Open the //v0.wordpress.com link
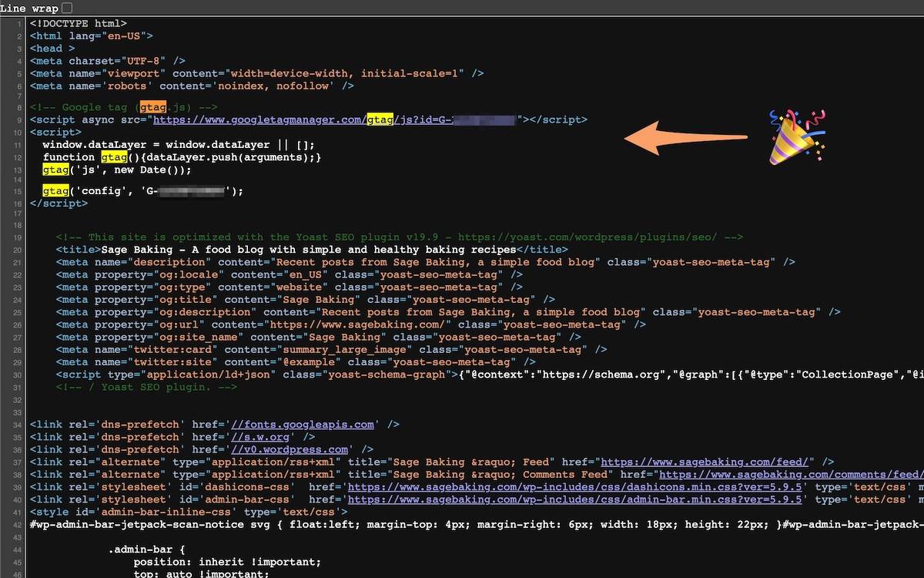The height and width of the screenshot is (578, 924). pos(290,449)
